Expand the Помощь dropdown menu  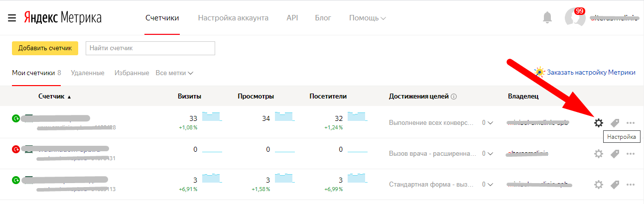click(x=367, y=18)
